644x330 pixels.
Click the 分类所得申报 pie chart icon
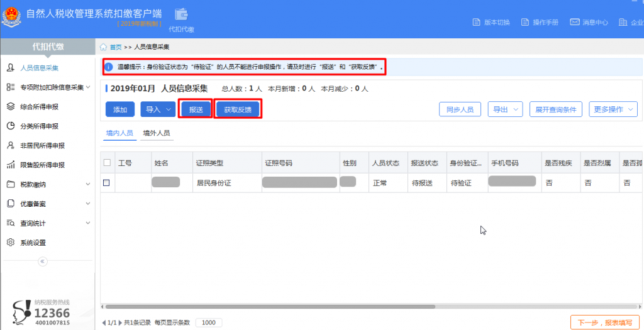point(11,126)
